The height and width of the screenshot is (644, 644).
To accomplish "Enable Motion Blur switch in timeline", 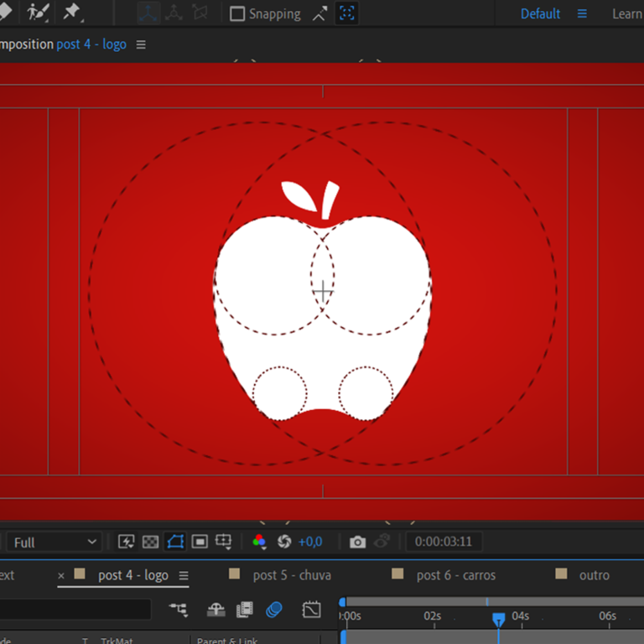I will click(273, 610).
